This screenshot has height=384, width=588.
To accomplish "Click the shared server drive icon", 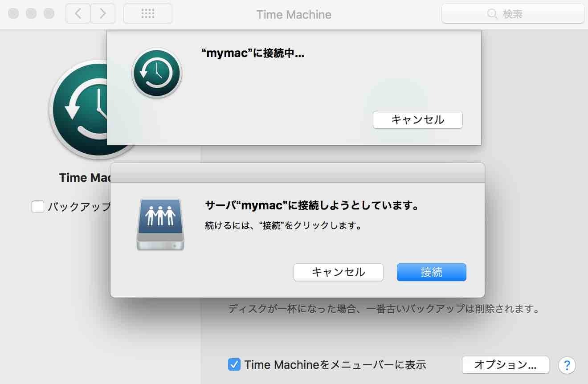I will click(160, 225).
